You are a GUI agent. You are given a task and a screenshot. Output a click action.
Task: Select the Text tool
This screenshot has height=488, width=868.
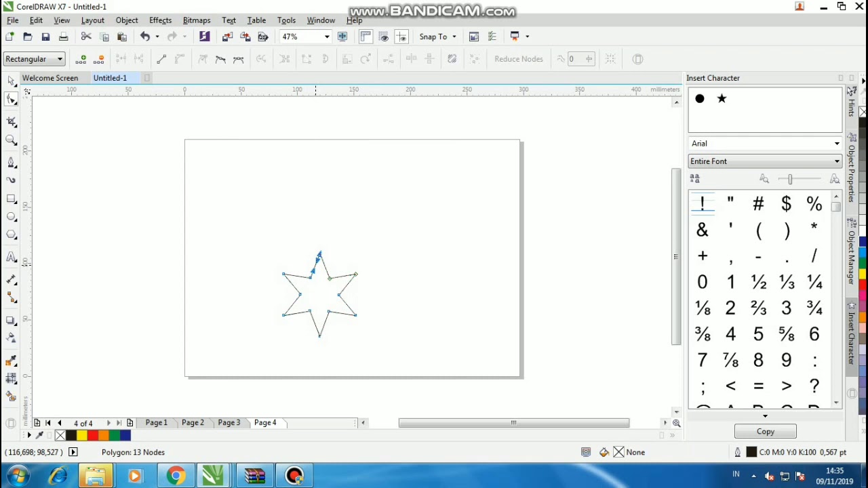coord(12,257)
